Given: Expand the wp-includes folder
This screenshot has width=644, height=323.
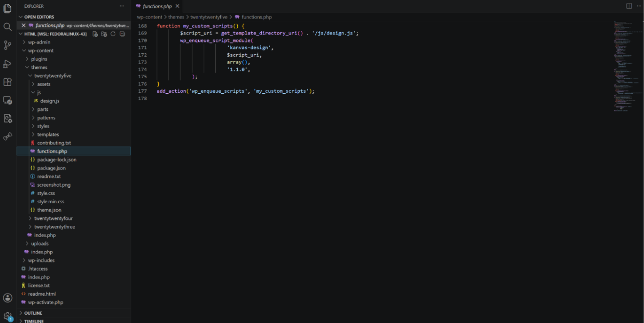Looking at the screenshot, I should pyautogui.click(x=74, y=260).
